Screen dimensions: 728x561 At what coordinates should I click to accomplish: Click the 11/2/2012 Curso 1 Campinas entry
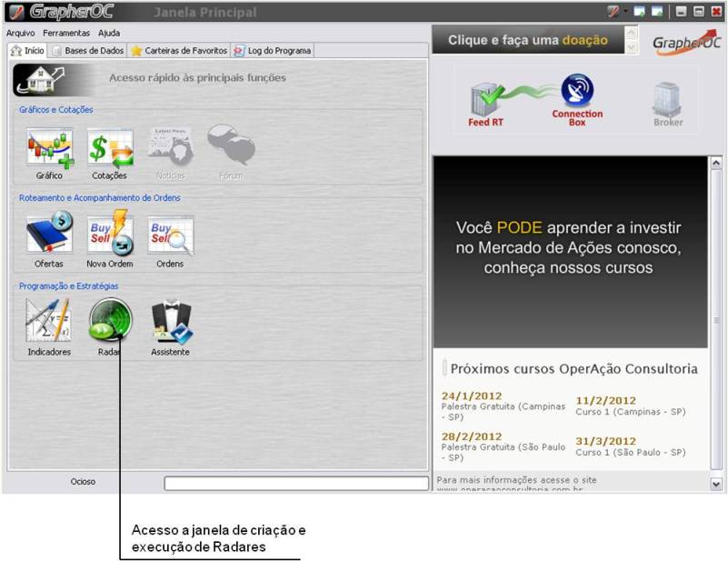pos(631,406)
